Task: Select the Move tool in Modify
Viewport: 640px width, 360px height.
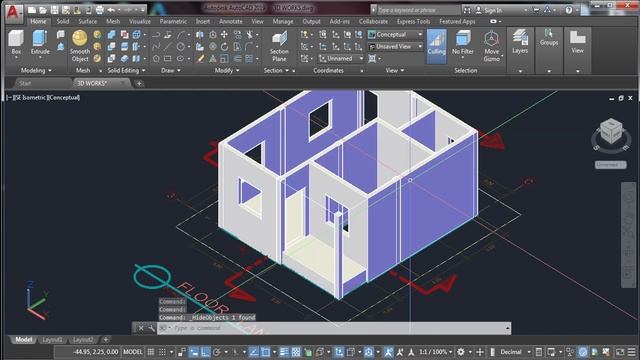Action: (x=224, y=35)
